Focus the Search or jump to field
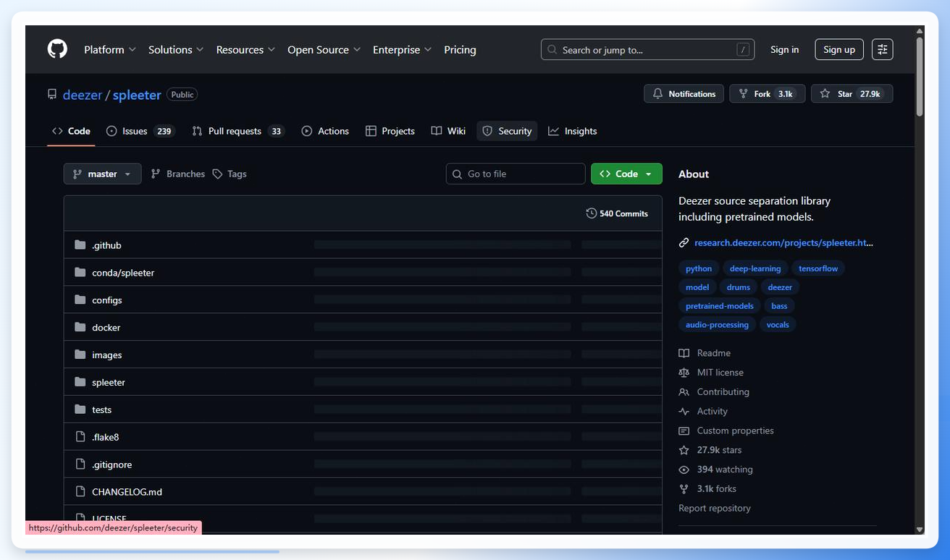 pyautogui.click(x=647, y=49)
